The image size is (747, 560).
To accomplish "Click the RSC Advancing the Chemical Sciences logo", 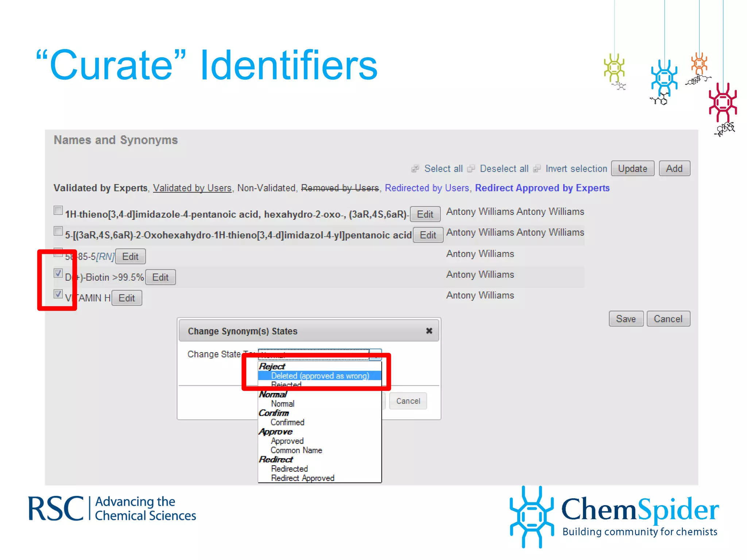I will click(112, 509).
